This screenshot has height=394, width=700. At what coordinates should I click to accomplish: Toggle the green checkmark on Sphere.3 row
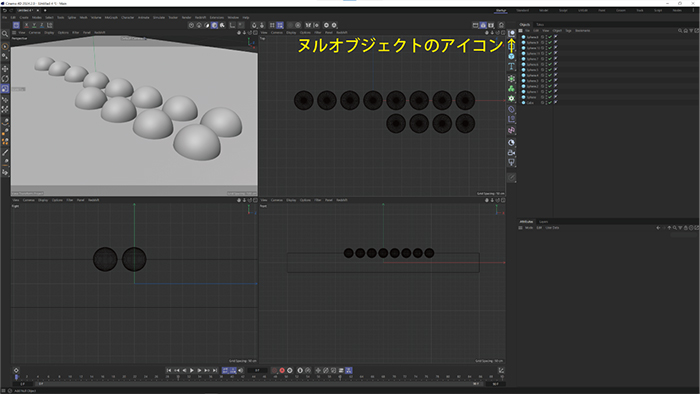[x=550, y=81]
